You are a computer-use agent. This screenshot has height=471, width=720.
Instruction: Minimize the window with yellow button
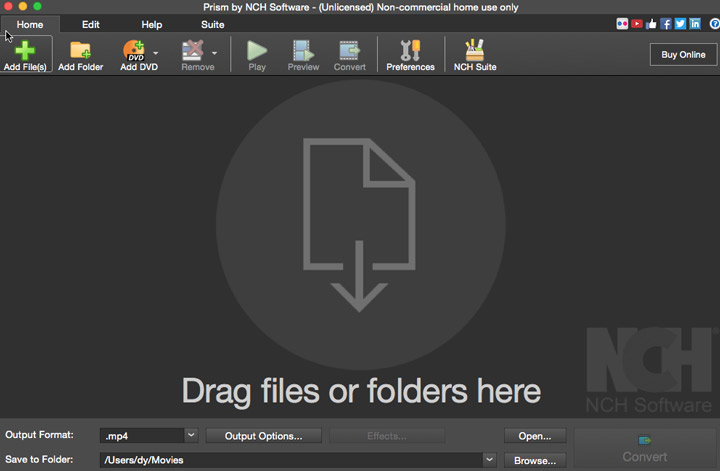pyautogui.click(x=23, y=6)
